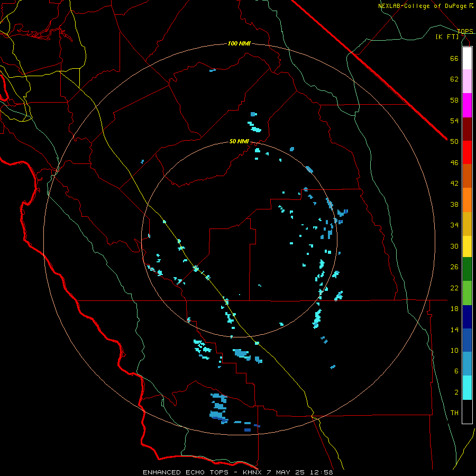The height and width of the screenshot is (476, 476).
Task: Click legend value "18"
Action: point(454,309)
